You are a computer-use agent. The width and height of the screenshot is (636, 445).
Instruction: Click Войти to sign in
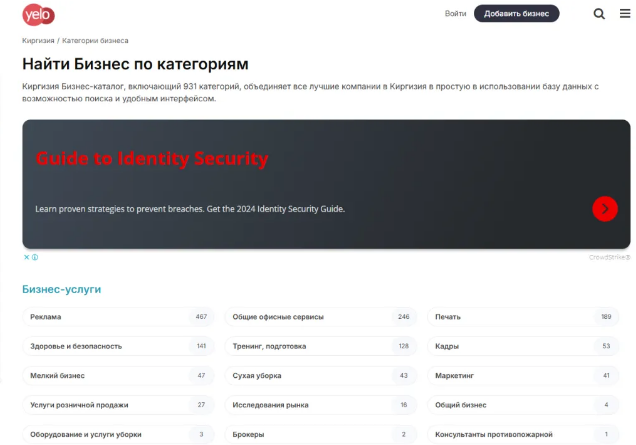coord(455,14)
